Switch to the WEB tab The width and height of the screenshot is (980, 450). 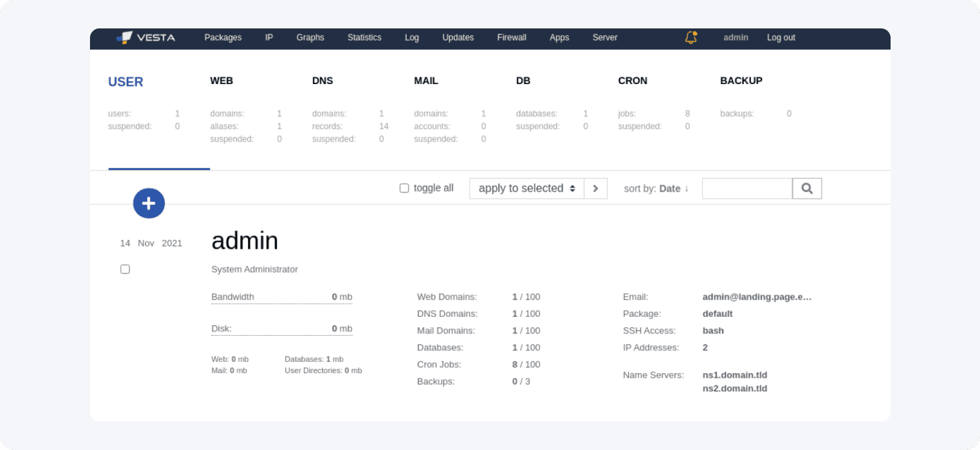click(x=221, y=81)
